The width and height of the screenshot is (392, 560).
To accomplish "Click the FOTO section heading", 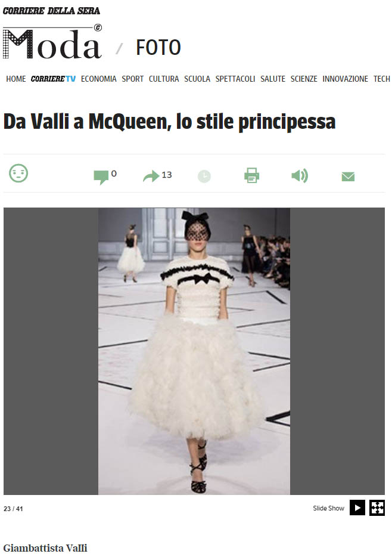I will [x=158, y=48].
